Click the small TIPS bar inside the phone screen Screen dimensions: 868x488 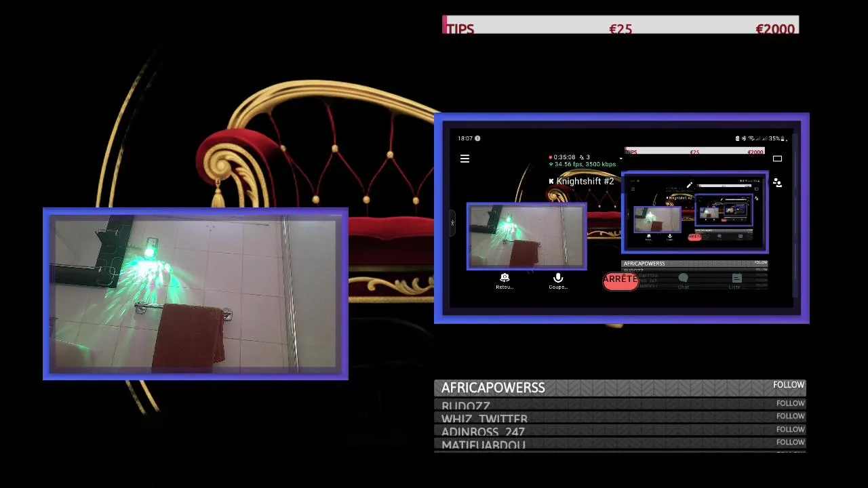pyautogui.click(x=694, y=152)
